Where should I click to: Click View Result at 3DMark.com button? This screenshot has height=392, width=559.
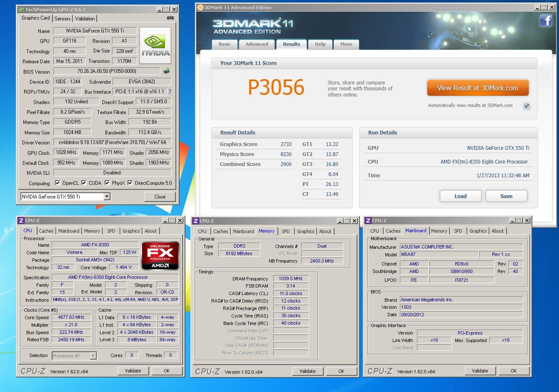pos(478,88)
